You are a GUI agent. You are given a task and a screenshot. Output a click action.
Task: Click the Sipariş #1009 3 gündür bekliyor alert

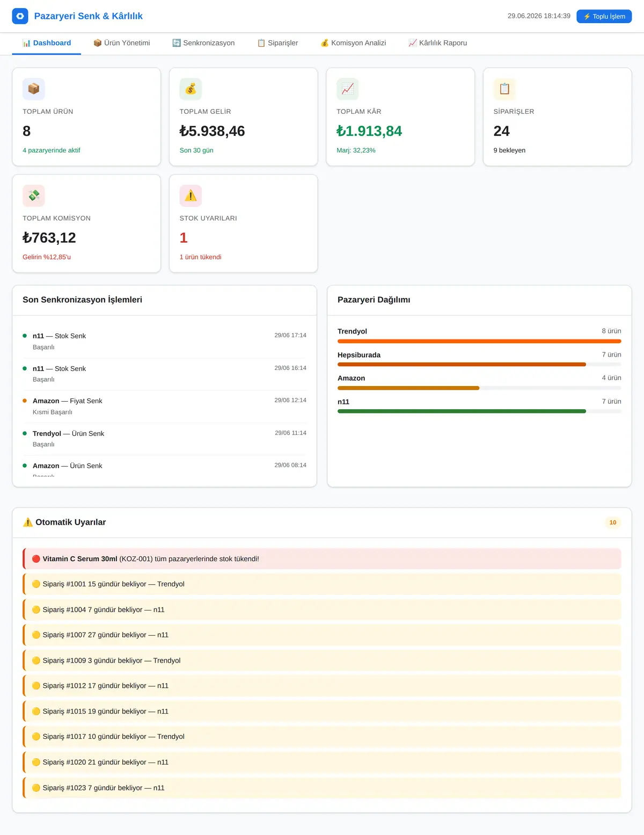coord(322,660)
